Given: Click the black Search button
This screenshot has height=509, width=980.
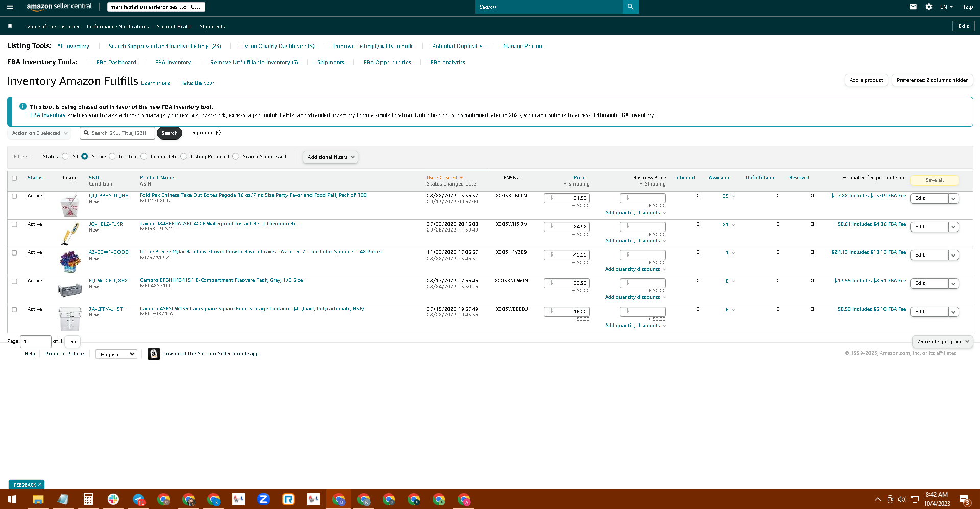Looking at the screenshot, I should tap(170, 133).
